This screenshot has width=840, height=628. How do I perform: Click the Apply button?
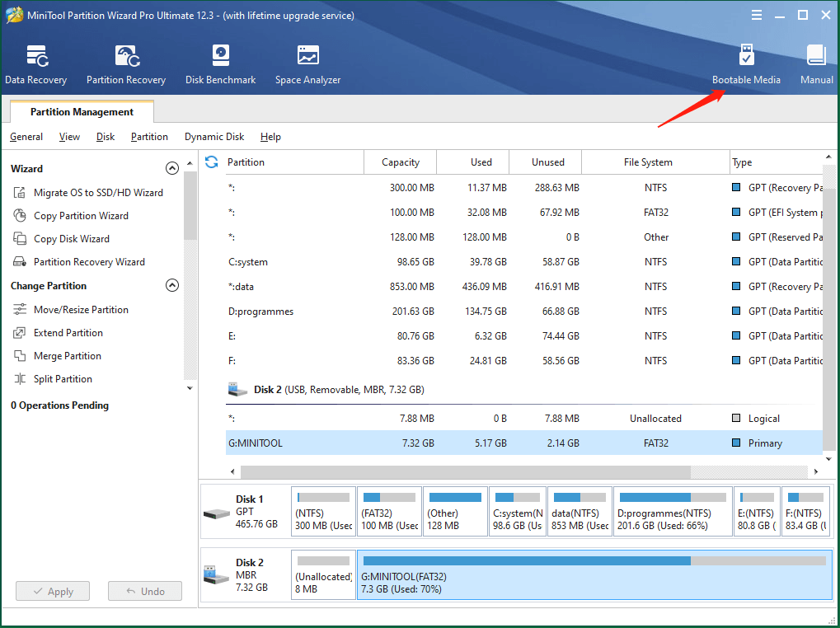tap(52, 591)
